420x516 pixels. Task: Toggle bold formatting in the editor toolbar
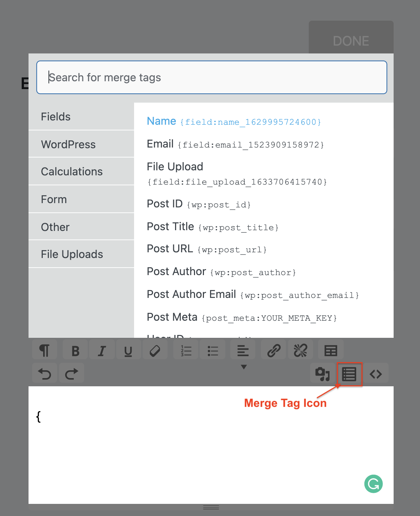pyautogui.click(x=75, y=350)
